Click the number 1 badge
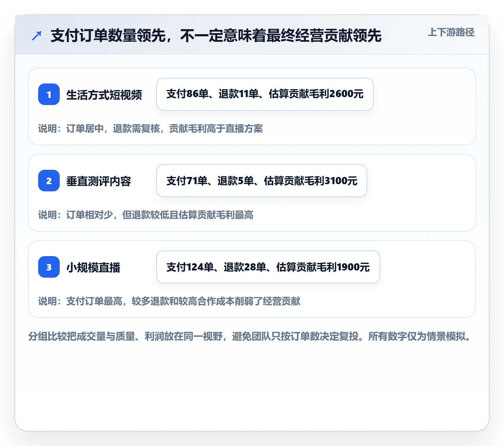 [49, 94]
